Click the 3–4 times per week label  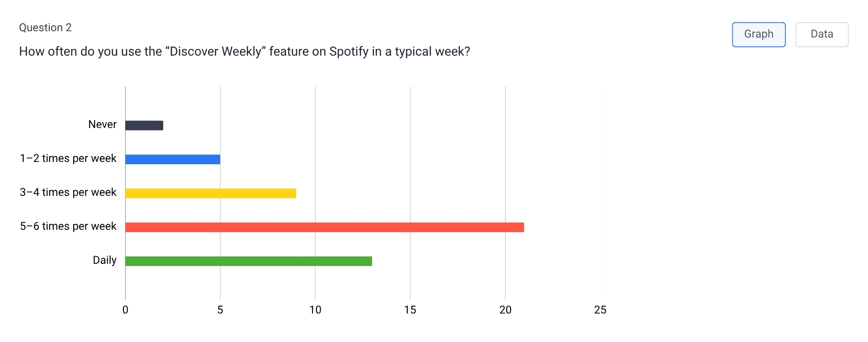pos(68,192)
